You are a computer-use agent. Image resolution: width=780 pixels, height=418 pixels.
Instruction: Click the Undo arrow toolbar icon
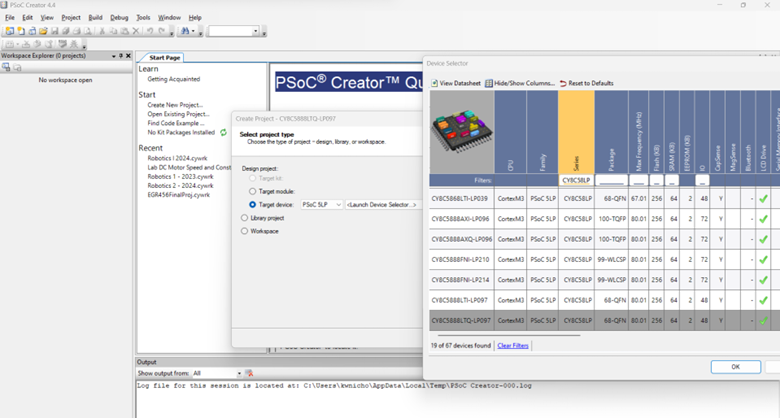coord(150,31)
